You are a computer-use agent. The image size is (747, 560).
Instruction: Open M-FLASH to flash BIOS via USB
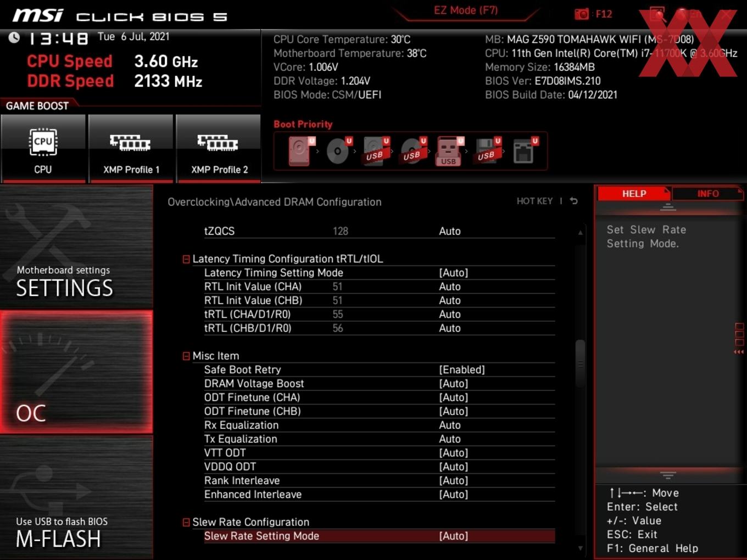pos(76,497)
